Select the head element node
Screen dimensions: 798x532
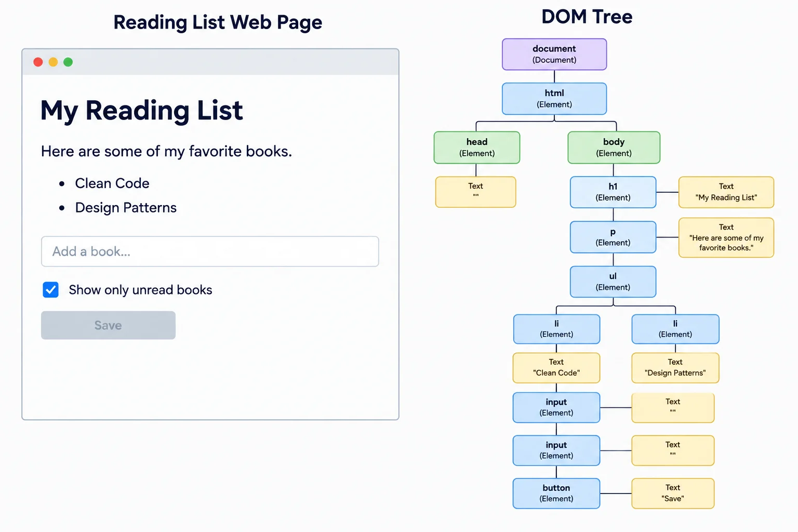[x=477, y=148]
